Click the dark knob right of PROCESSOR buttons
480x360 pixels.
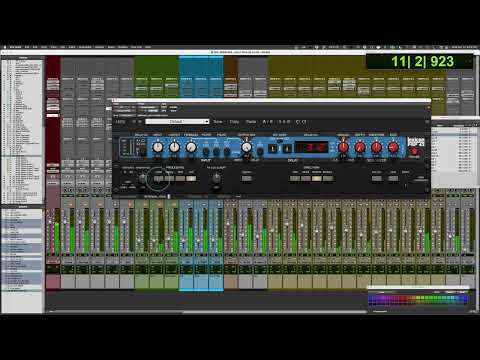217,179
